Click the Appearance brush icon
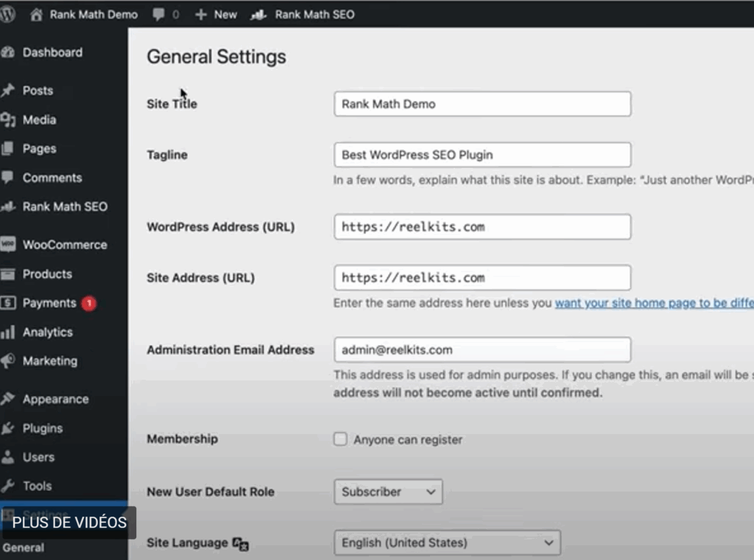This screenshot has width=754, height=560. click(x=7, y=399)
